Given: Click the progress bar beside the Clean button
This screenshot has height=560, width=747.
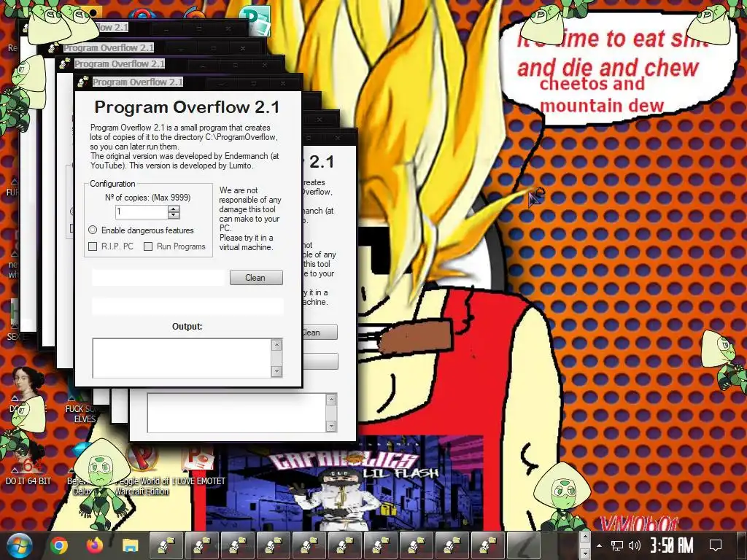Looking at the screenshot, I should click(158, 278).
